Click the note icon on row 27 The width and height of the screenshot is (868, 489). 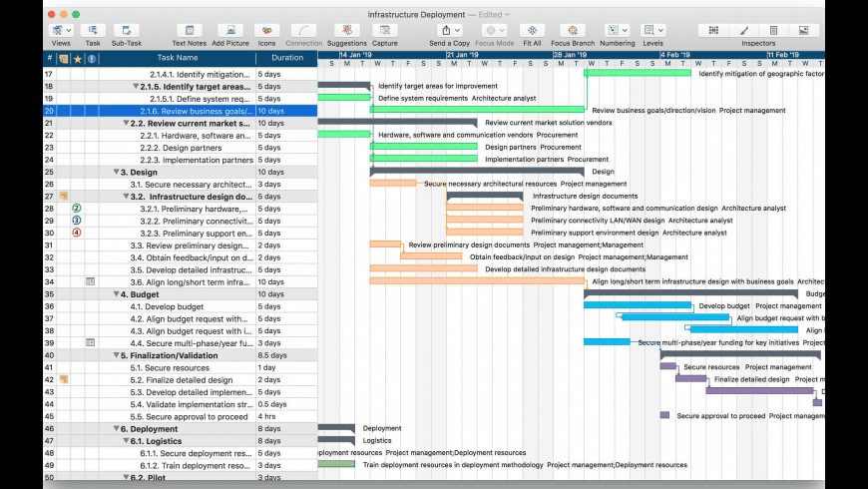(64, 196)
